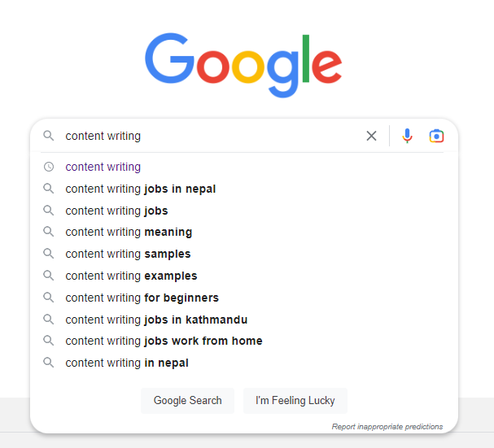This screenshot has width=494, height=448.
Task: Click the Google logo
Action: coord(243,64)
